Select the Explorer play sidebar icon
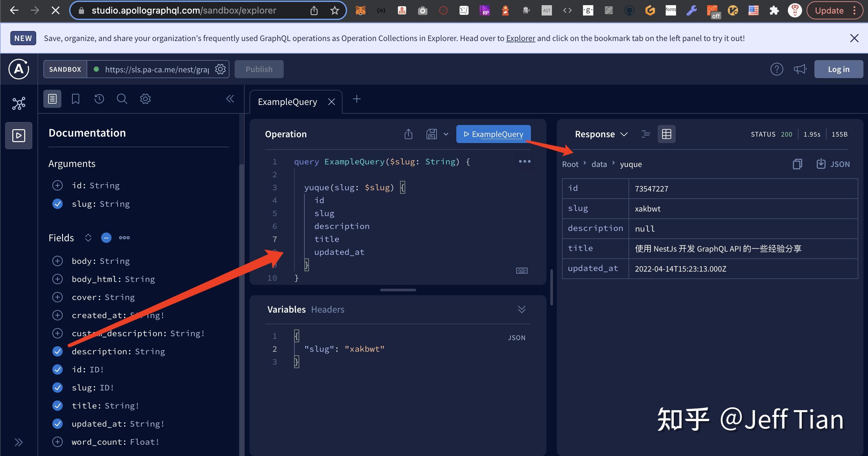The width and height of the screenshot is (868, 456). (x=18, y=135)
